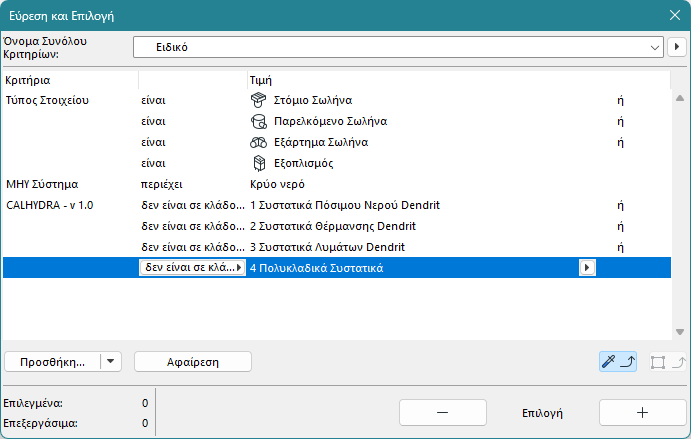Click the περιέχει operator
Image resolution: width=691 pixels, height=439 pixels.
tap(162, 184)
